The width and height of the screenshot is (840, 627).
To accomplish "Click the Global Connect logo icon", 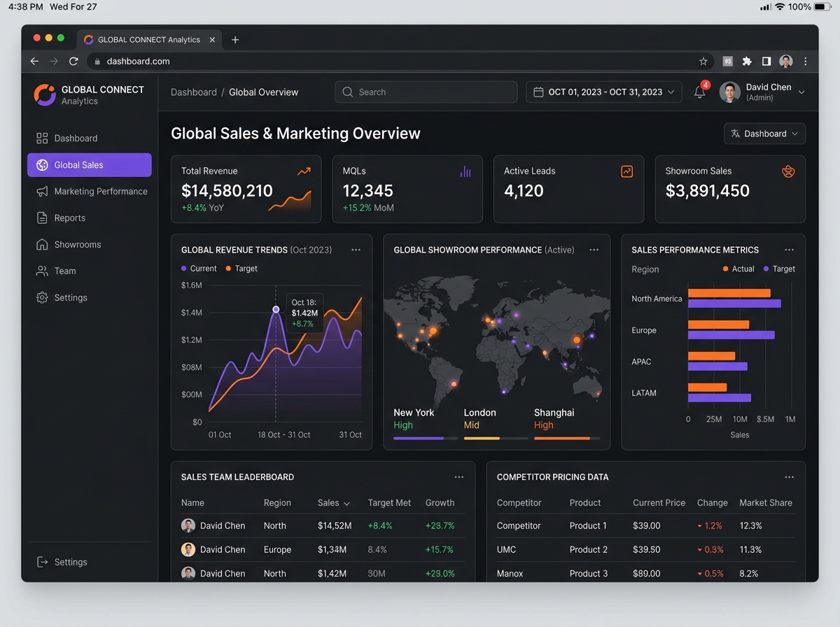I will 45,94.
